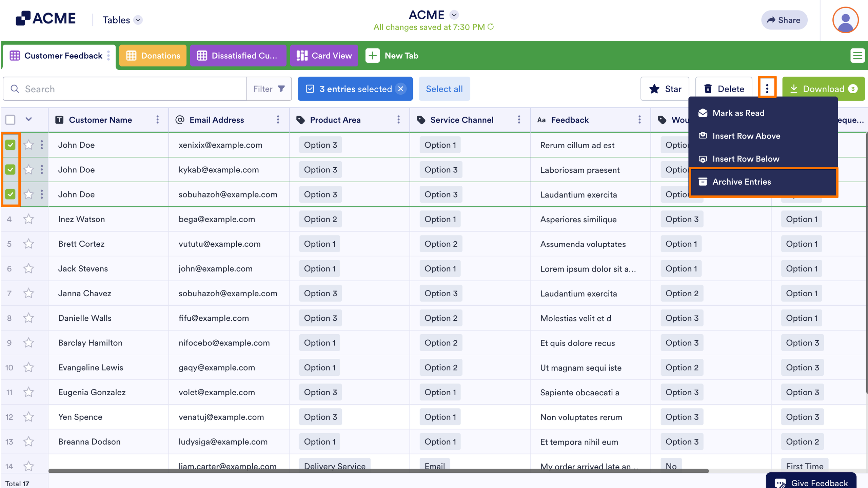Star the Eugenia Gonzalez row
Screen dimensions: 868x488
pos(28,393)
